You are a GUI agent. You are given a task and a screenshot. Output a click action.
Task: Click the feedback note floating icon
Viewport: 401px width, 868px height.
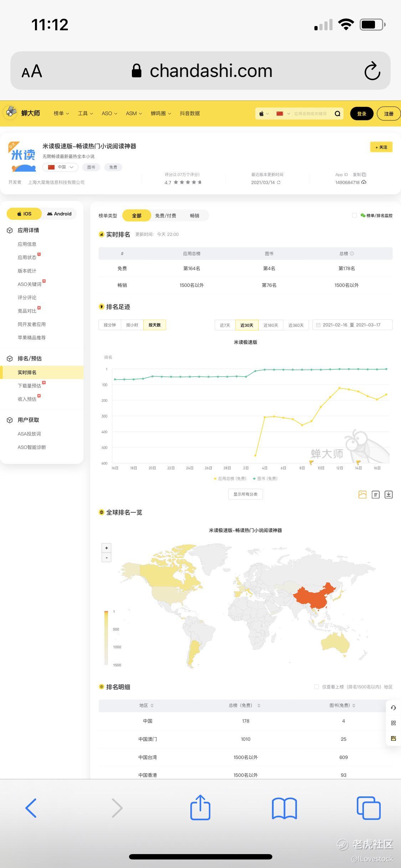point(394,738)
